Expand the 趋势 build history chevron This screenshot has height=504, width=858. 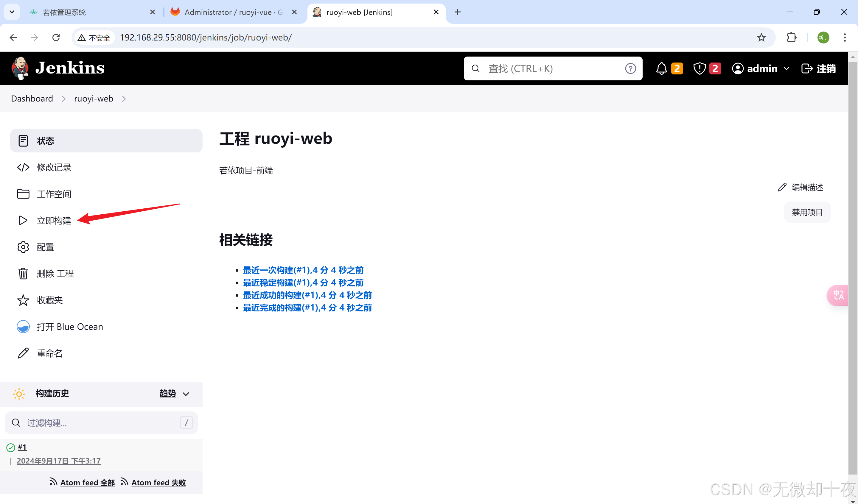(186, 394)
